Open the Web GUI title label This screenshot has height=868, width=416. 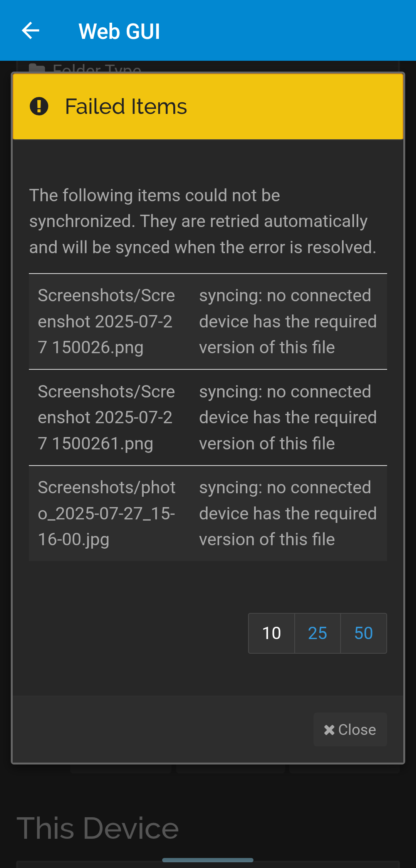click(x=119, y=30)
